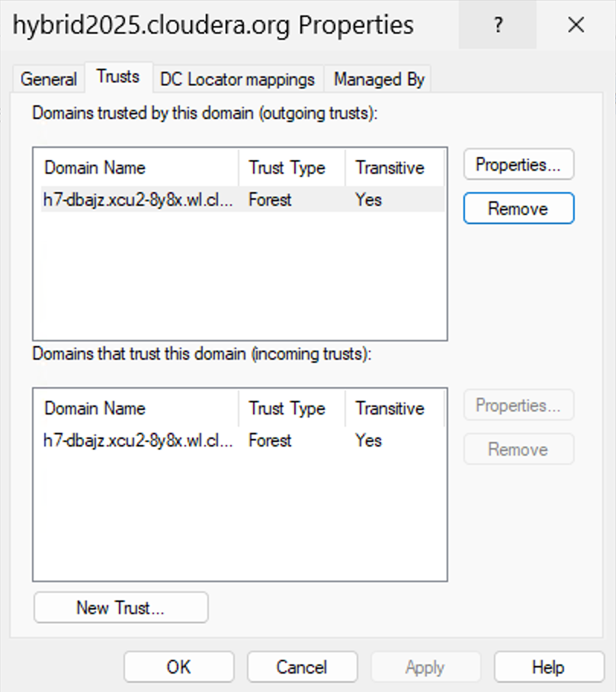
Task: Create a New Trust
Action: click(x=120, y=607)
